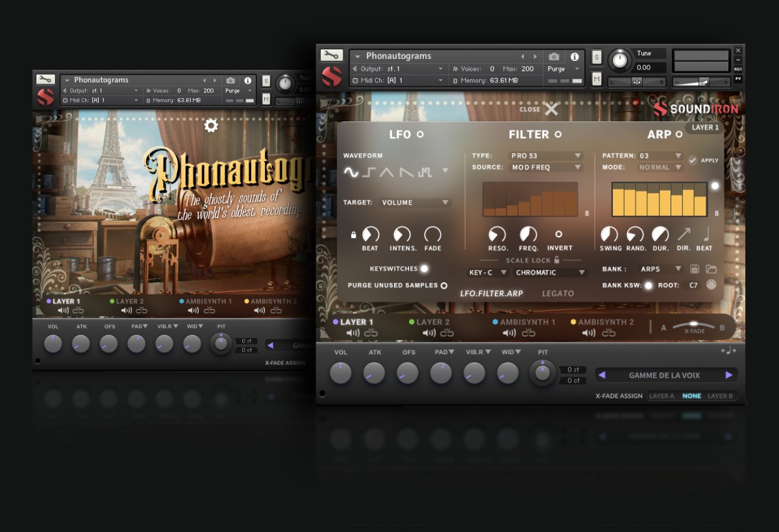Viewport: 779px width, 532px height.
Task: Switch to the LEGATO tab
Action: pyautogui.click(x=558, y=293)
